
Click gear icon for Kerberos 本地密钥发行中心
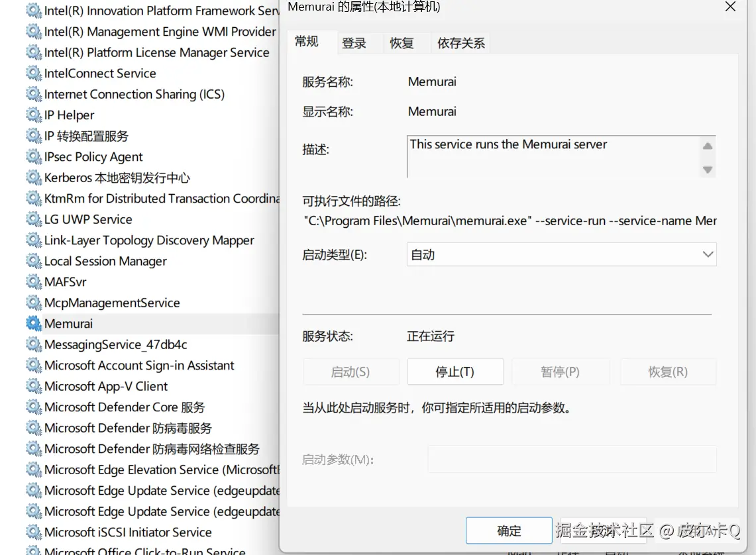click(x=34, y=177)
